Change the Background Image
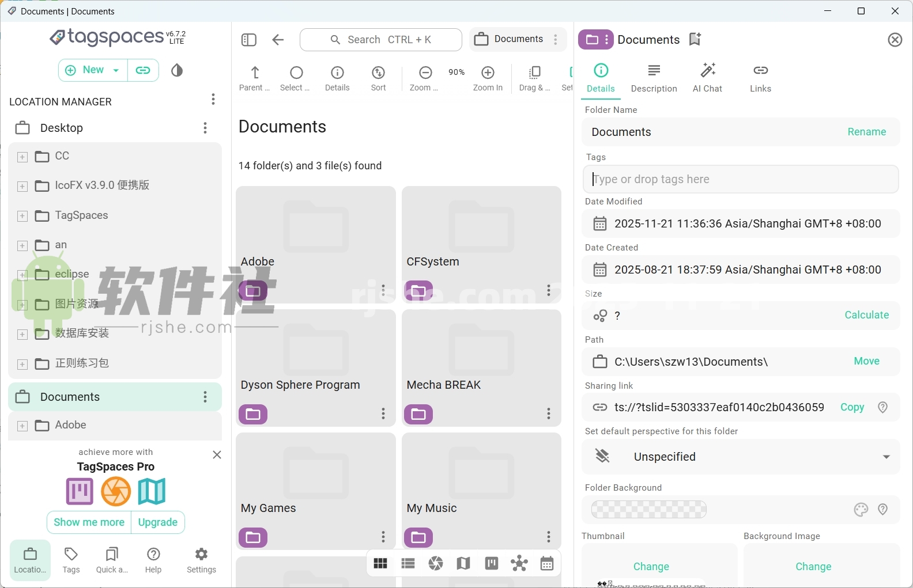913x588 pixels. [x=813, y=567]
